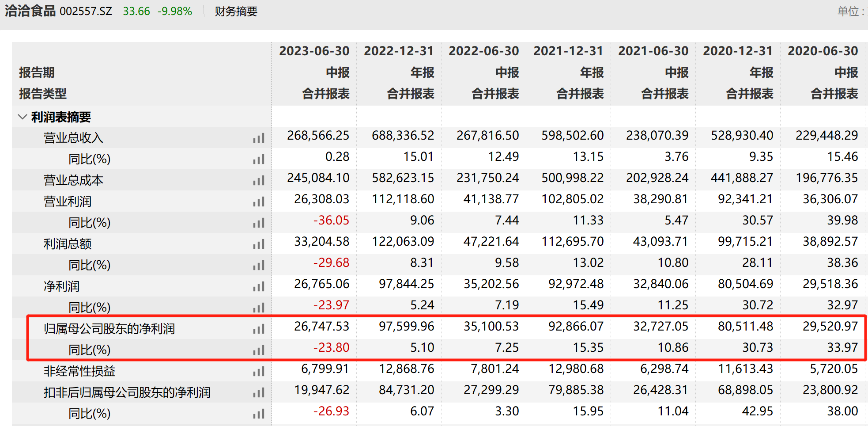Open chart icon for 同比(%) under 利润总额
This screenshot has width=868, height=426.
[259, 266]
